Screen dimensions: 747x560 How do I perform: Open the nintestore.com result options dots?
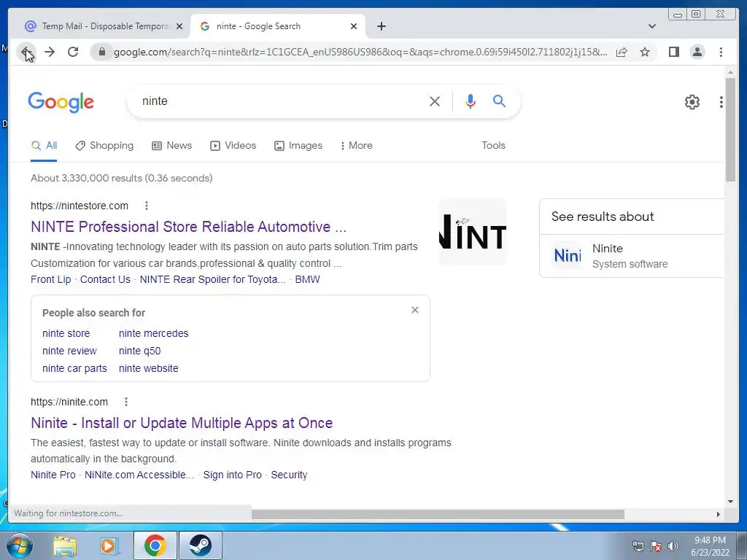[x=146, y=206]
